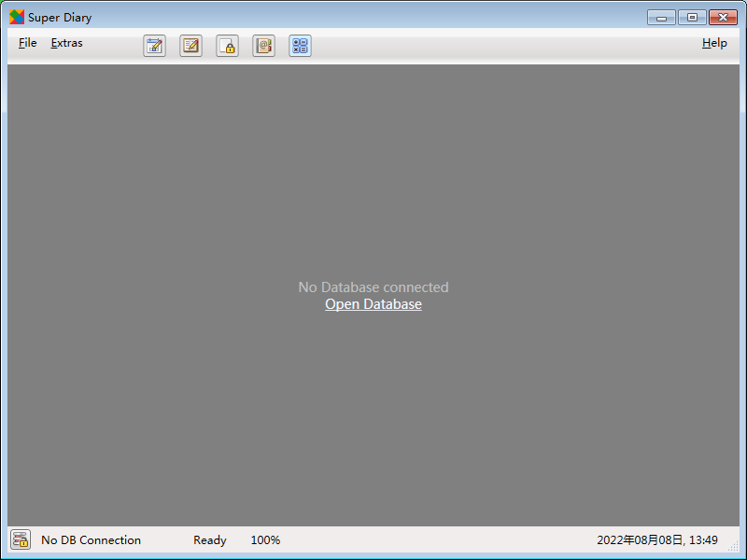Click the diary notebook with pencil icon

[x=191, y=46]
